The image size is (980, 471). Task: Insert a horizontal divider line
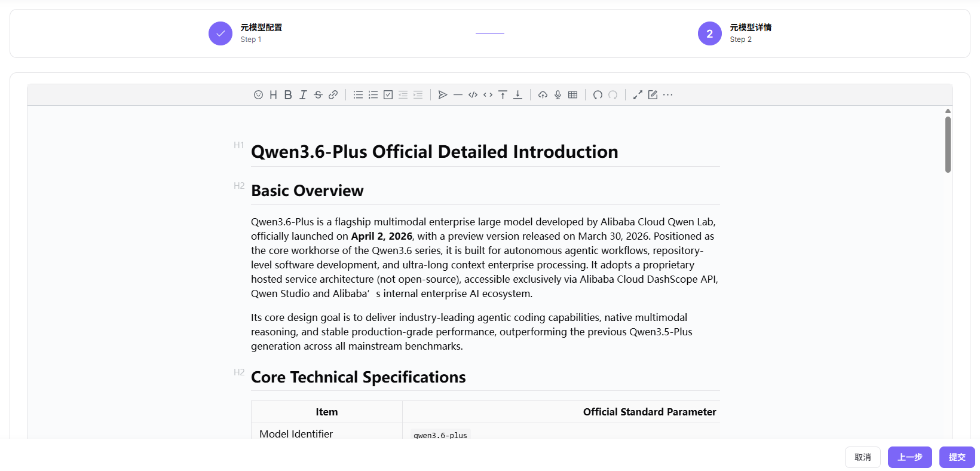458,95
